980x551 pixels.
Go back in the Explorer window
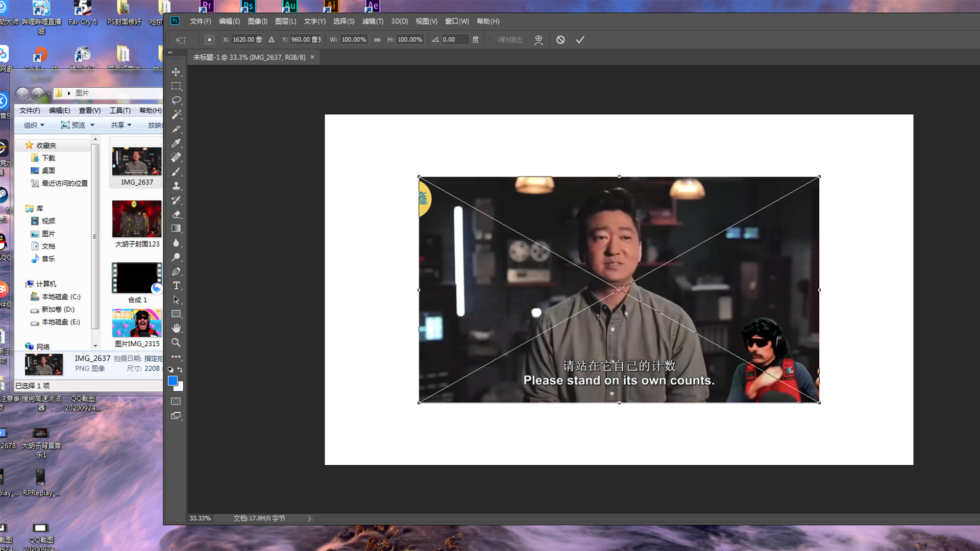coord(22,93)
